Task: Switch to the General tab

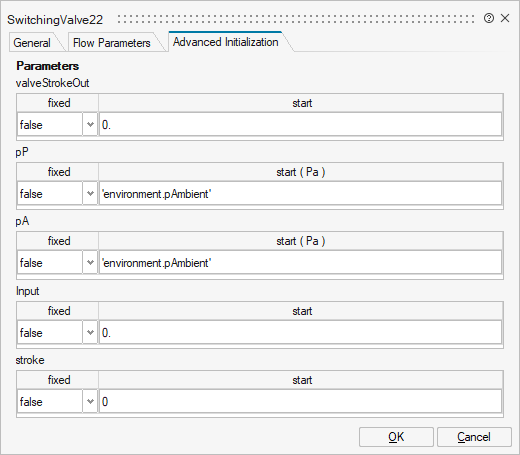Action: click(x=32, y=43)
